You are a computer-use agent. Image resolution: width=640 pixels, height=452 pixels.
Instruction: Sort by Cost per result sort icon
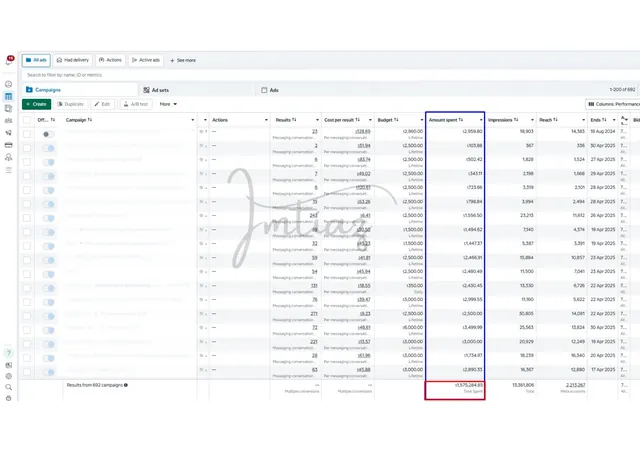click(x=358, y=120)
